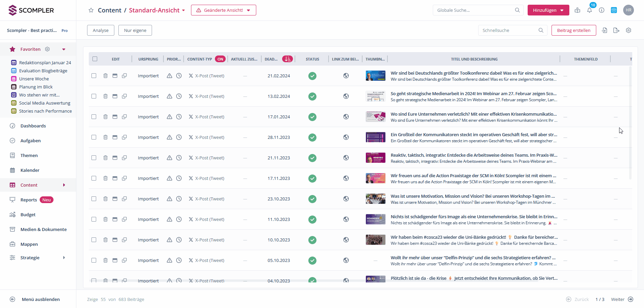Image resolution: width=644 pixels, height=308 pixels.
Task: Click the trash icon in first row
Action: (x=105, y=76)
